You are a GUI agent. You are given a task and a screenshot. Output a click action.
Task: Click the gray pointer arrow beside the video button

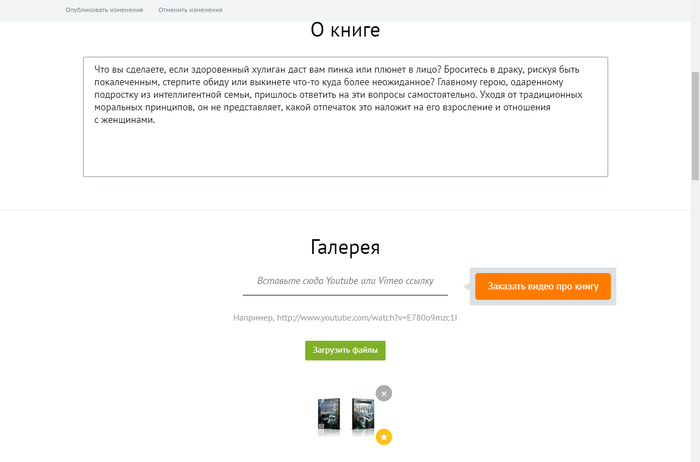[x=467, y=287]
